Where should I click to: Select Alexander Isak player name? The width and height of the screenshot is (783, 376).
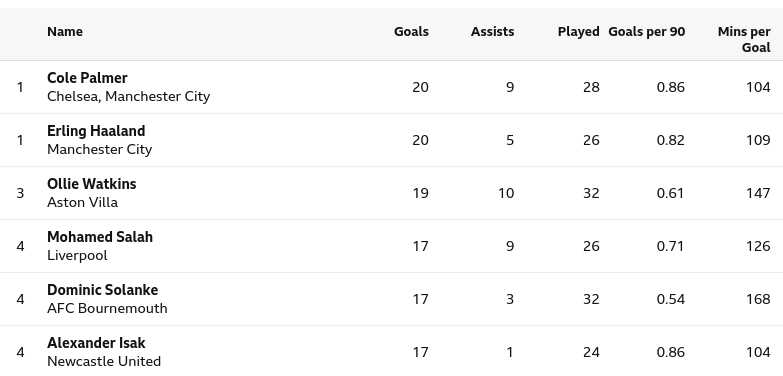coord(96,343)
